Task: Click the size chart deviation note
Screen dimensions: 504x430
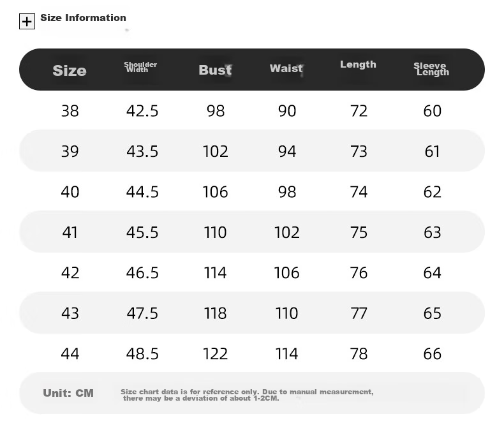Action: [x=247, y=395]
